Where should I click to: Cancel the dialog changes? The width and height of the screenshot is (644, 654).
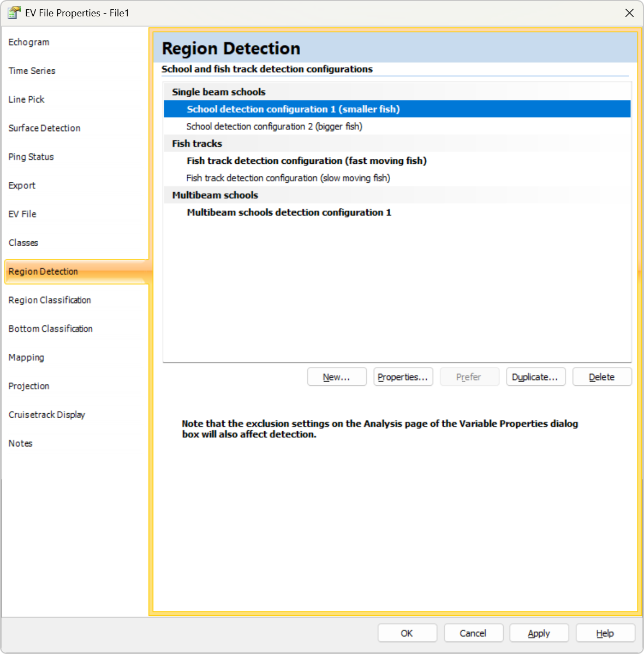(474, 633)
